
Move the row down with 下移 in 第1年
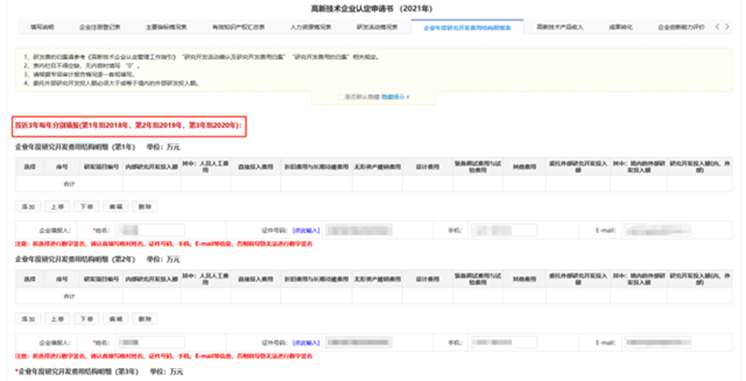click(87, 206)
